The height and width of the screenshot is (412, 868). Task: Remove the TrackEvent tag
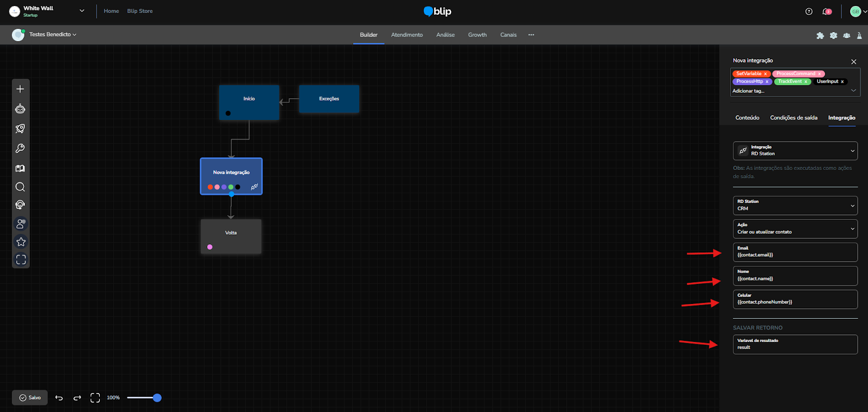[x=806, y=81]
